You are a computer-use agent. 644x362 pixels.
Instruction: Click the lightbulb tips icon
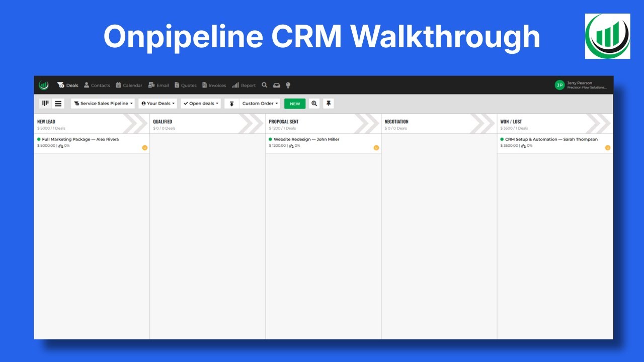tap(288, 85)
